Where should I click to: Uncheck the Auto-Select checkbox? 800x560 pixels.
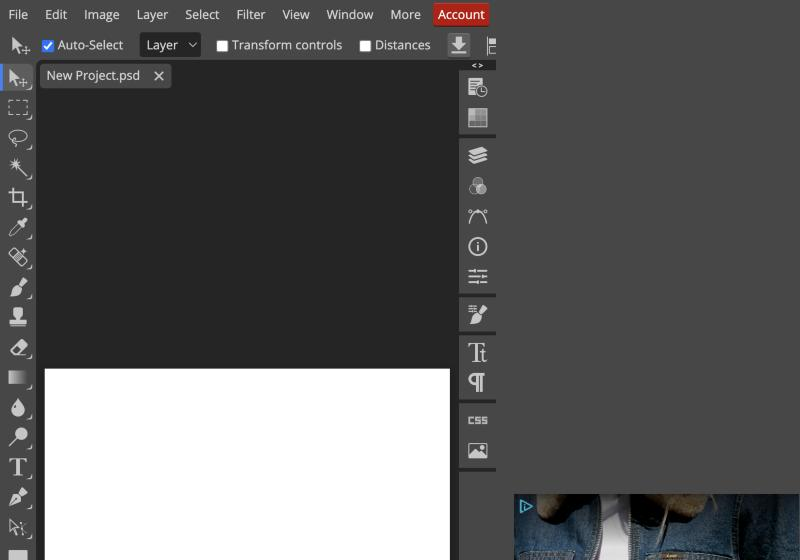48,46
